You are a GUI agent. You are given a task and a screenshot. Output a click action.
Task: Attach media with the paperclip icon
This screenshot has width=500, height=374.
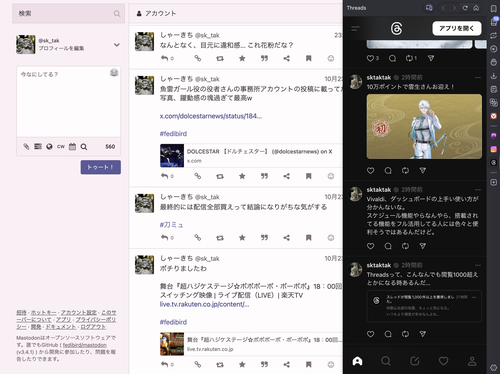tap(26, 147)
